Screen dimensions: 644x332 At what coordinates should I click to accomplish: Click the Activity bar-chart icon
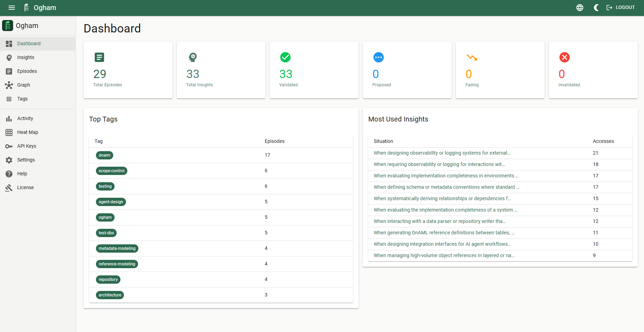(9, 118)
